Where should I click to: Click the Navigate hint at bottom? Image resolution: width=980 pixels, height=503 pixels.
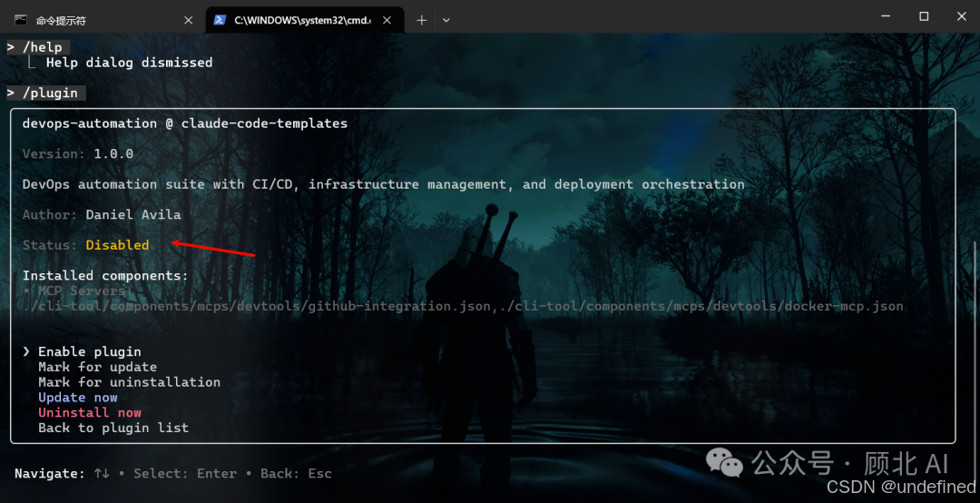pos(173,474)
